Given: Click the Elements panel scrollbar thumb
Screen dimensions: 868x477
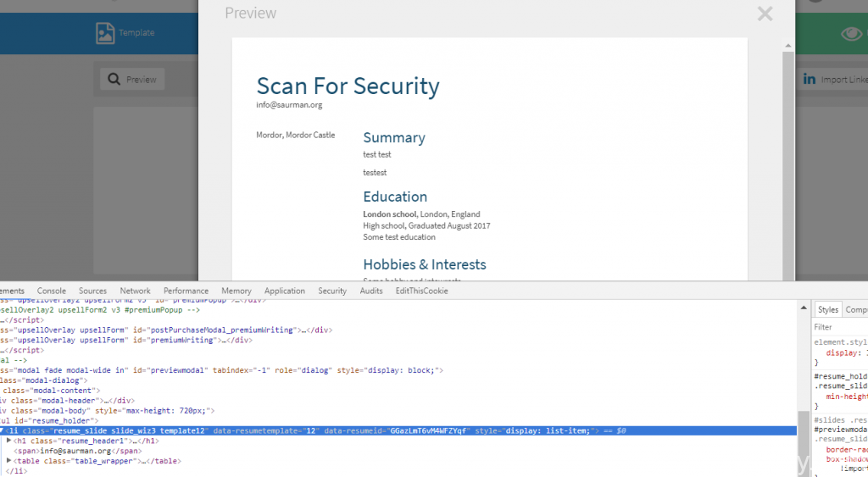Looking at the screenshot, I should click(x=804, y=443).
